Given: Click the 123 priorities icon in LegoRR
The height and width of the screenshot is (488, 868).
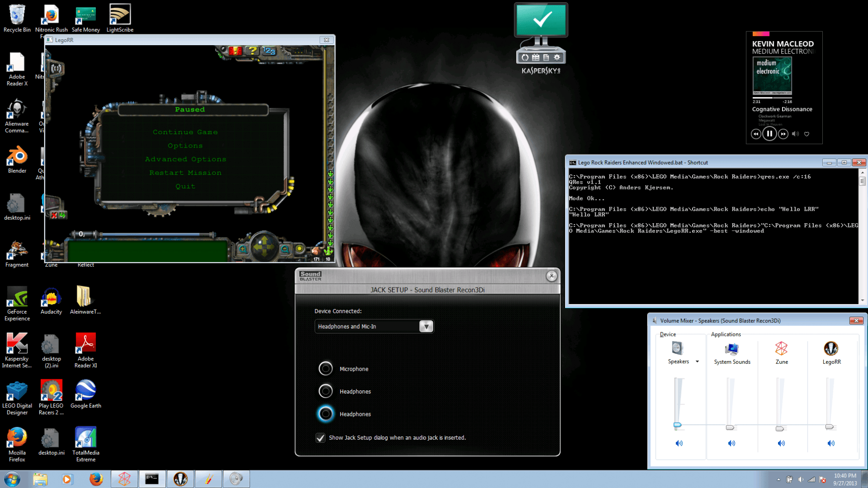Looking at the screenshot, I should click(x=269, y=51).
